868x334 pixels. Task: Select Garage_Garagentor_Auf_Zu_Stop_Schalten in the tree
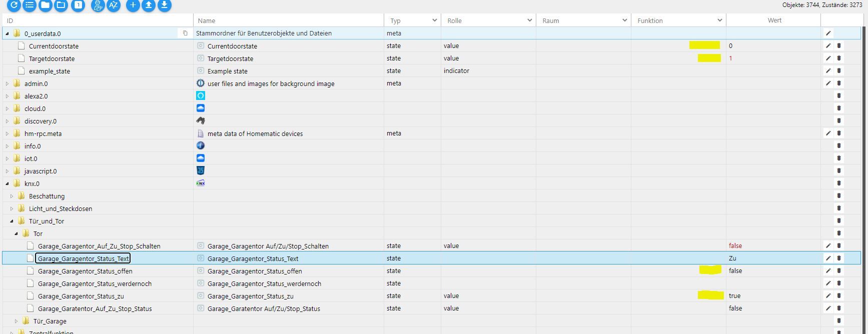click(x=99, y=246)
